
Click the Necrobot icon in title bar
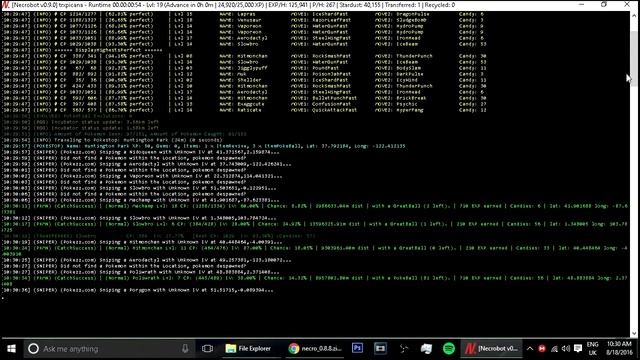click(x=5, y=5)
